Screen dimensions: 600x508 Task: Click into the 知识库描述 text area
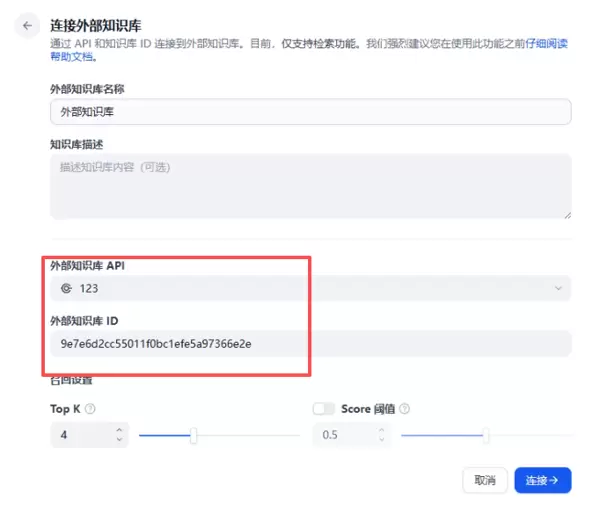[310, 186]
